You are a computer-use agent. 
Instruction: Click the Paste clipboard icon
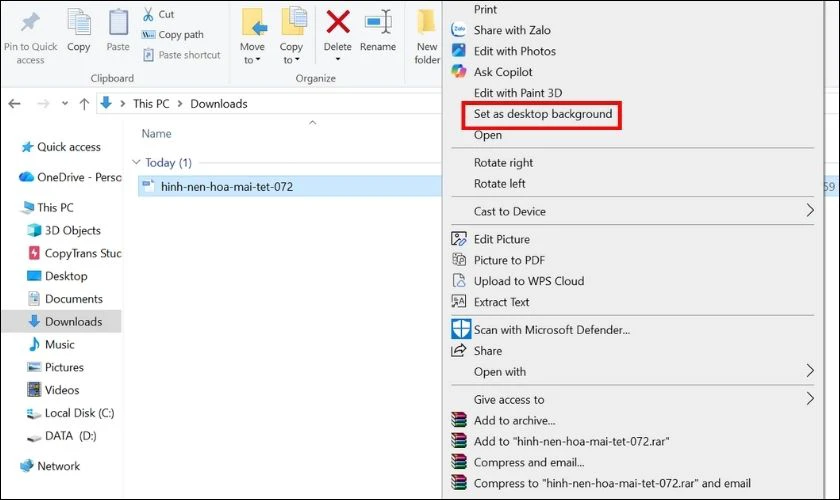click(x=118, y=22)
